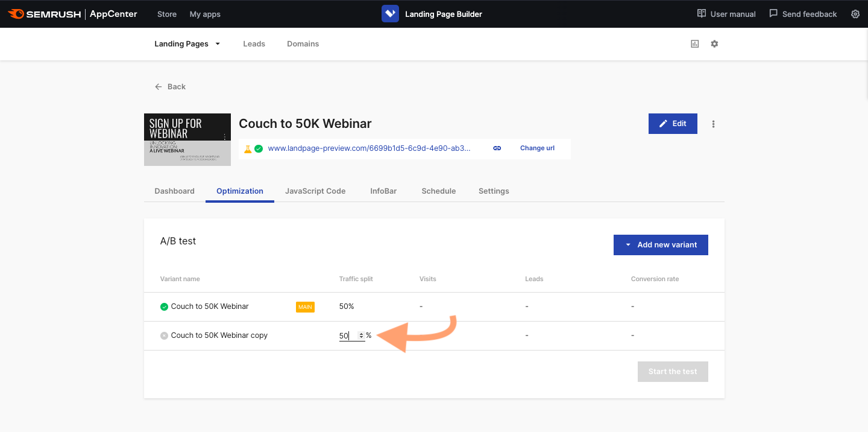Toggle status indicator for Couch to 50K Webinar copy
Viewport: 868px width, 432px height.
click(x=164, y=335)
